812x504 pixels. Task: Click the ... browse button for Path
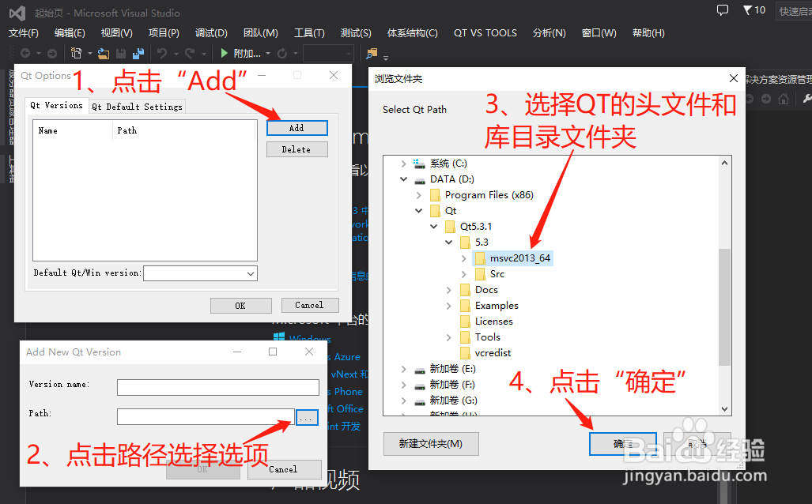click(x=307, y=417)
